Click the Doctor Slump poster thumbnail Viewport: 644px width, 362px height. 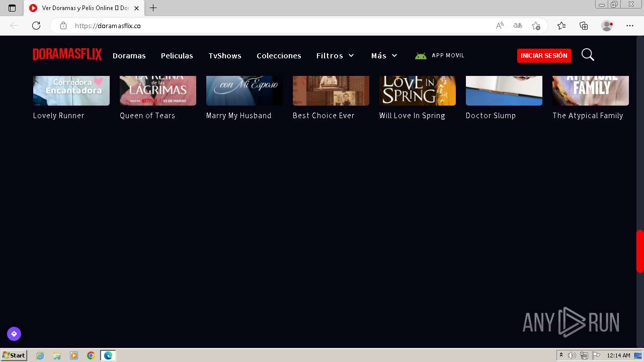pyautogui.click(x=504, y=90)
